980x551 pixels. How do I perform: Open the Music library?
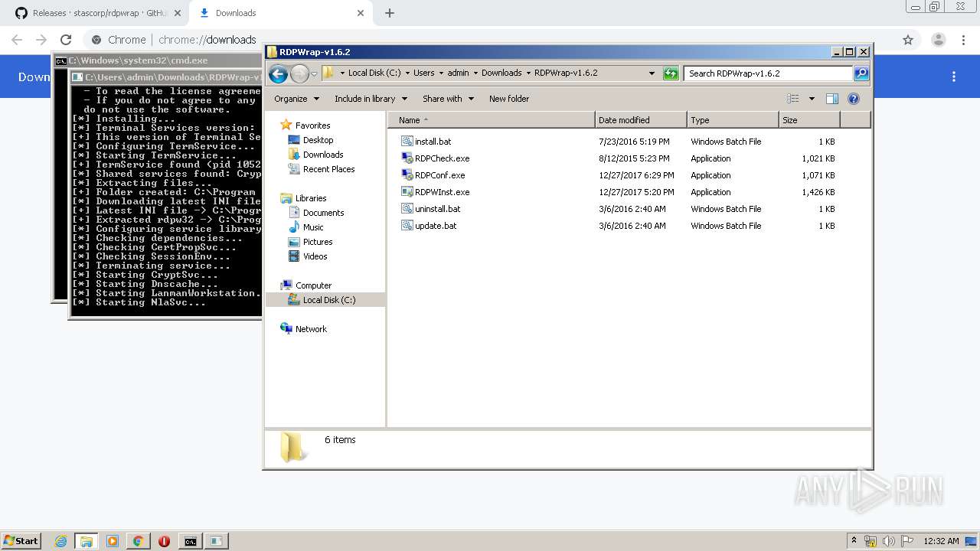pyautogui.click(x=313, y=227)
